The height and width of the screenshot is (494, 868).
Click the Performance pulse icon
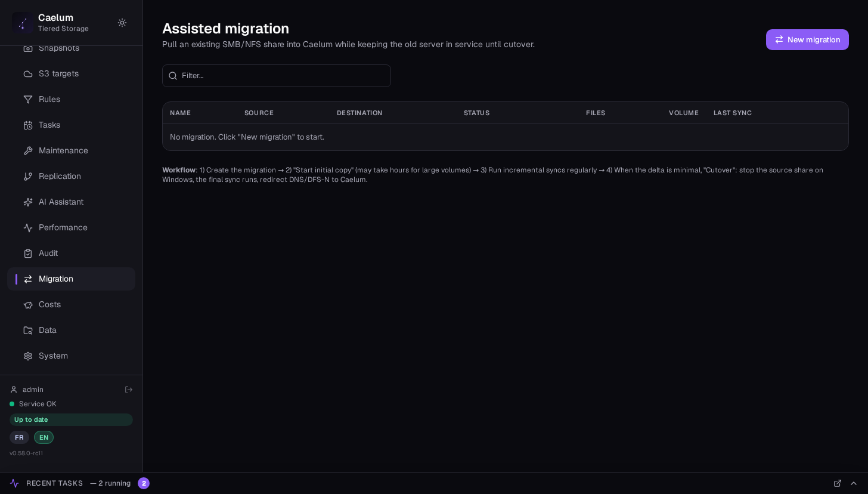click(28, 228)
